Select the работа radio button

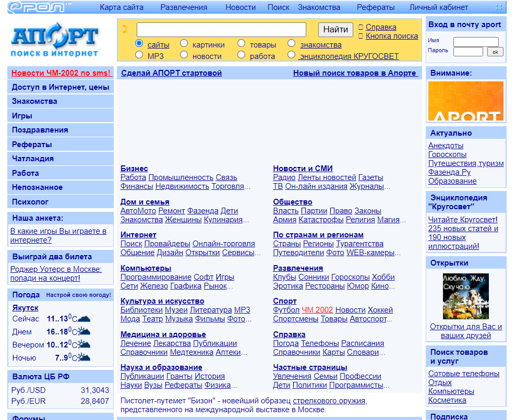click(242, 55)
